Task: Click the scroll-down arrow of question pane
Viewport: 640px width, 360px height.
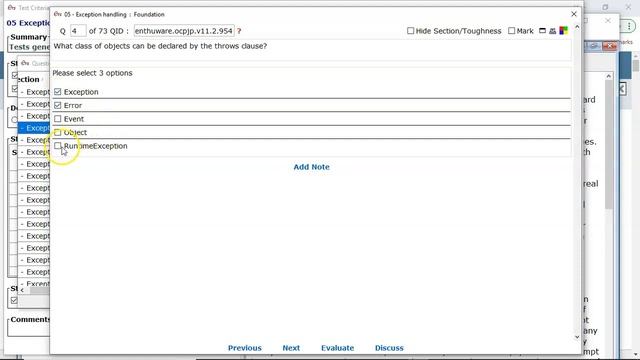Action: (577, 337)
